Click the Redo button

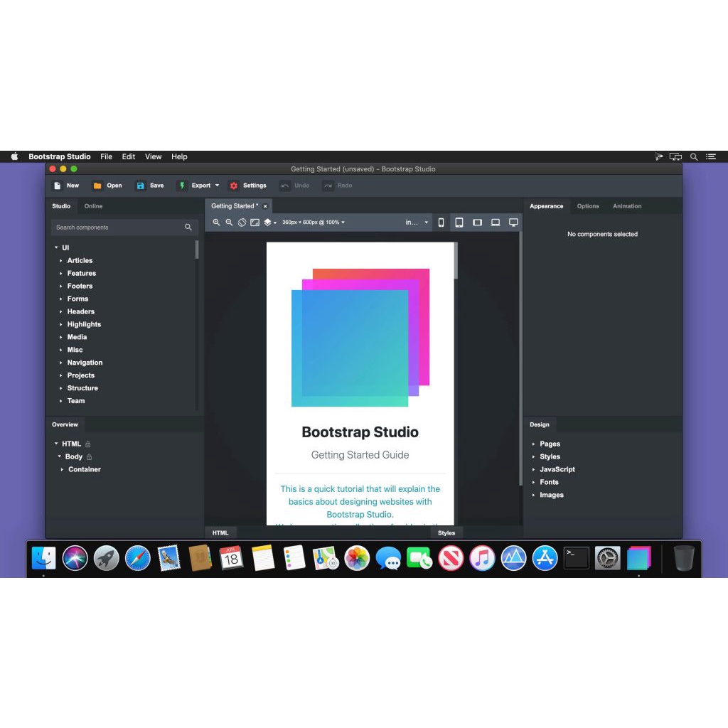tap(338, 186)
